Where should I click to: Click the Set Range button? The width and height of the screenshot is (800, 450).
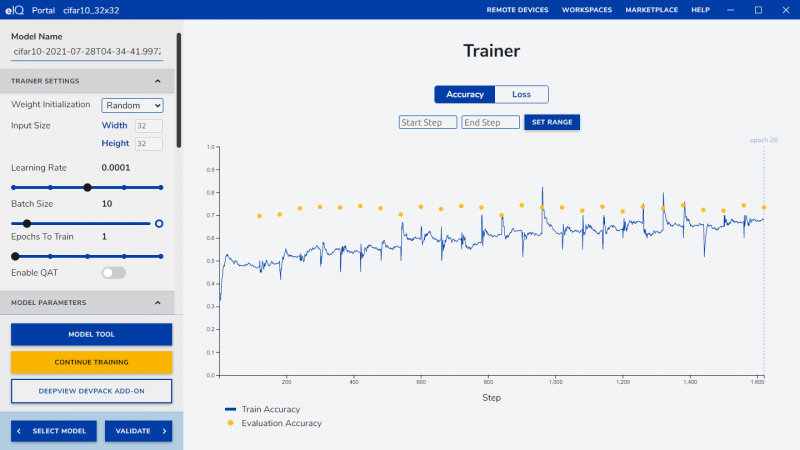coord(552,122)
